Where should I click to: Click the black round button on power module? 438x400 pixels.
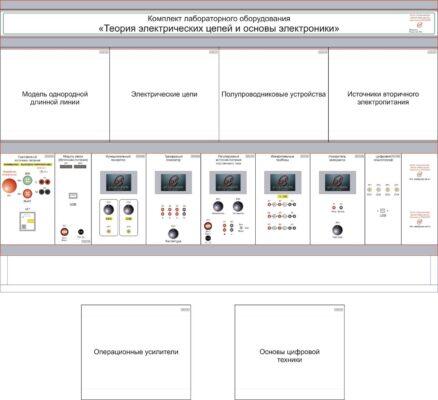80,232
